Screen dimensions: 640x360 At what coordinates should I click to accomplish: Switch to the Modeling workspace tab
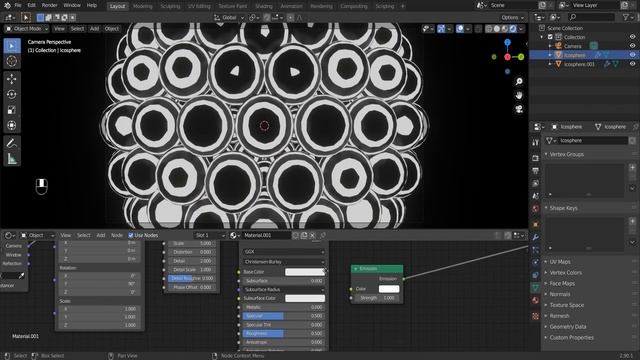point(142,6)
